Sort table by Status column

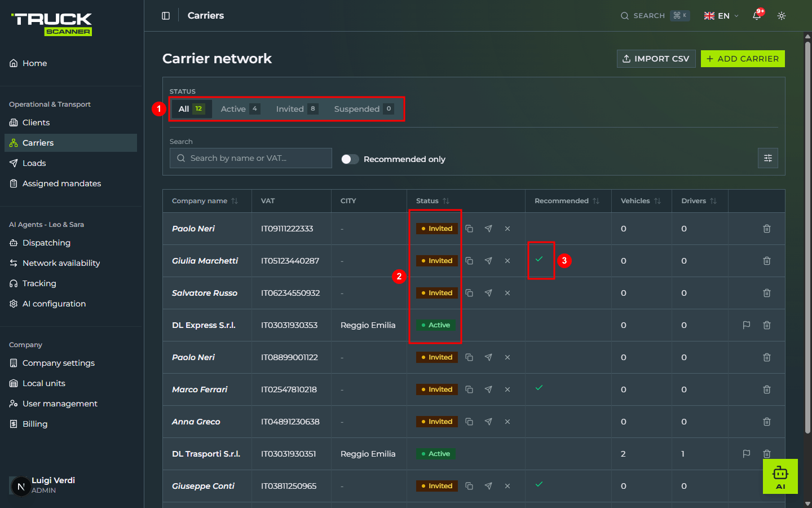433,201
